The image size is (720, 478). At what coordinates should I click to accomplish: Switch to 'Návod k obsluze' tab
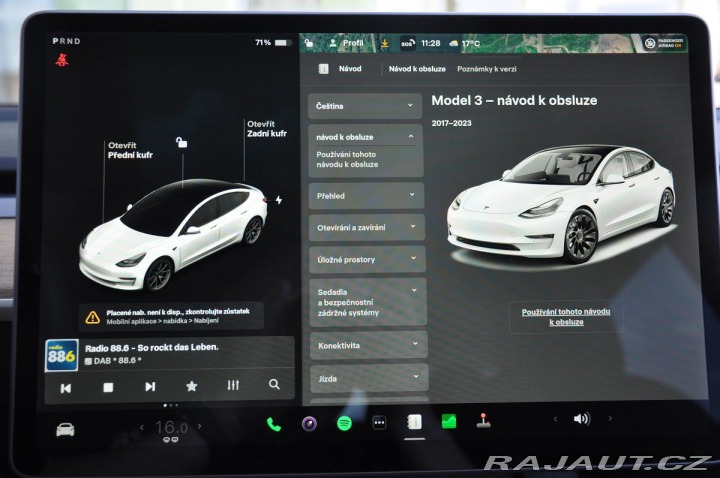pyautogui.click(x=417, y=69)
